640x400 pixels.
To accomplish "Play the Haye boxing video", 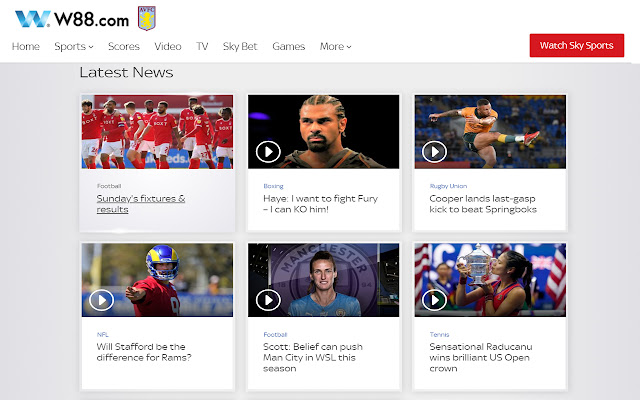I will (x=268, y=152).
